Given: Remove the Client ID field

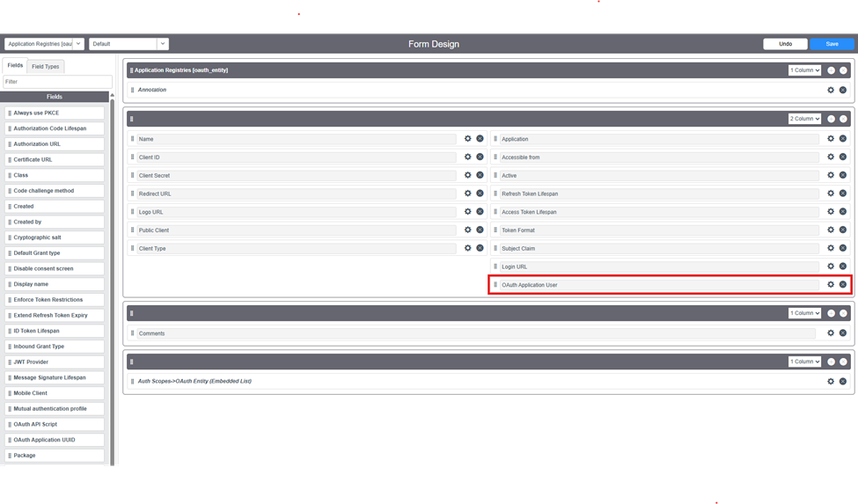Looking at the screenshot, I should [x=480, y=157].
